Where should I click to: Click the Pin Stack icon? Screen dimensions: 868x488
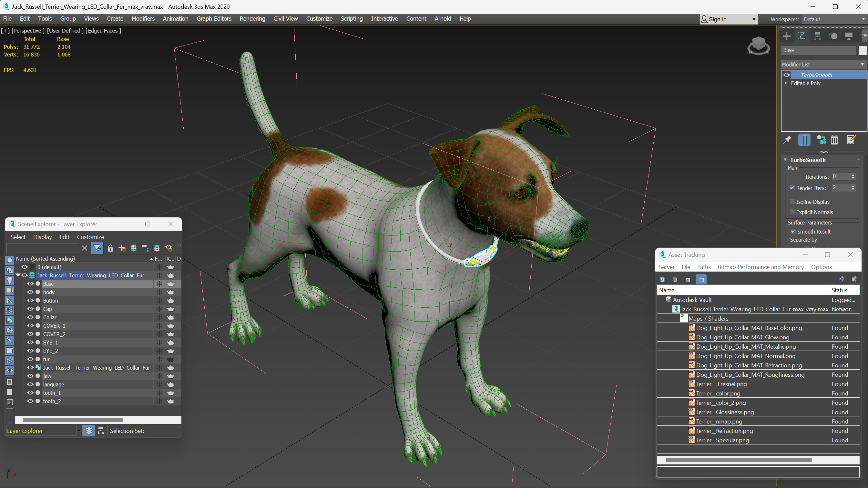click(x=787, y=139)
